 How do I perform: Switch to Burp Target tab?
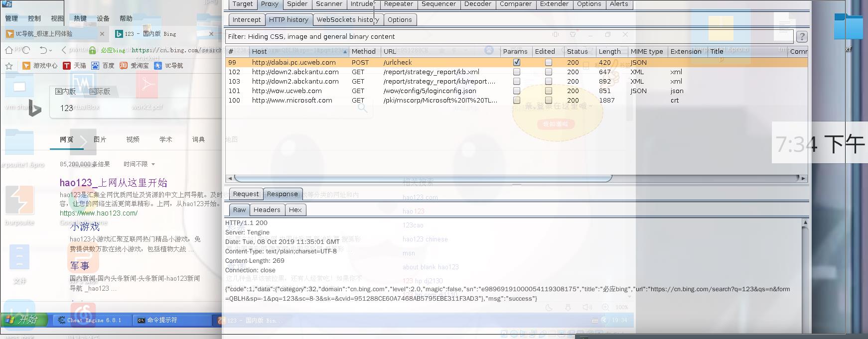coord(243,4)
